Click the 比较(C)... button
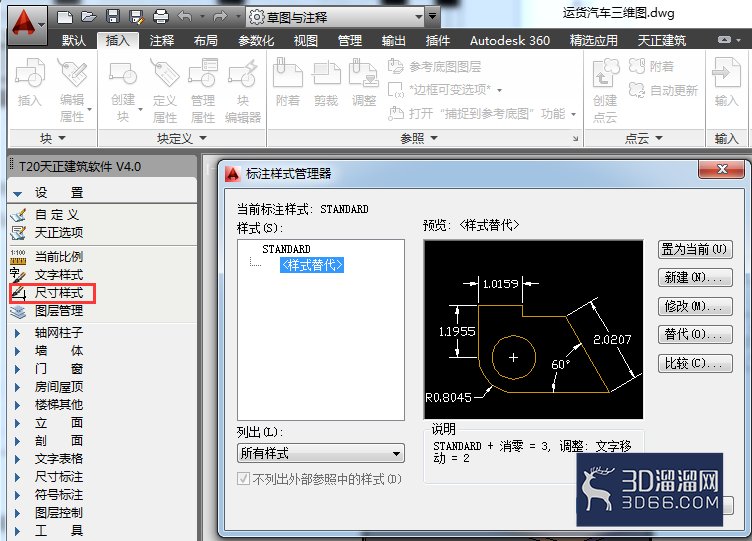The image size is (752, 541). [x=694, y=364]
